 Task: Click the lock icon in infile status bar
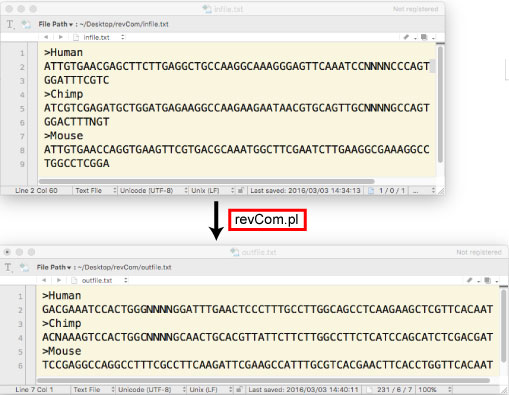[x=240, y=191]
